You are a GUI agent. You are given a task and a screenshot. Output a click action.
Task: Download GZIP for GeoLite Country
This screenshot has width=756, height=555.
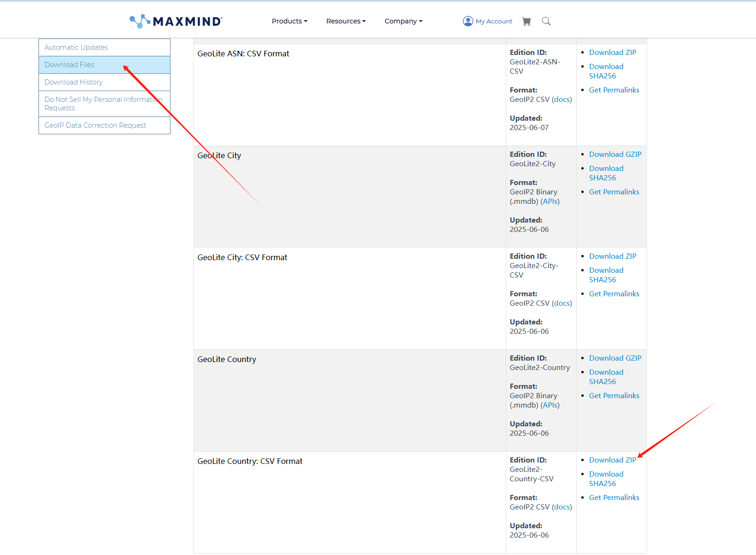point(615,358)
